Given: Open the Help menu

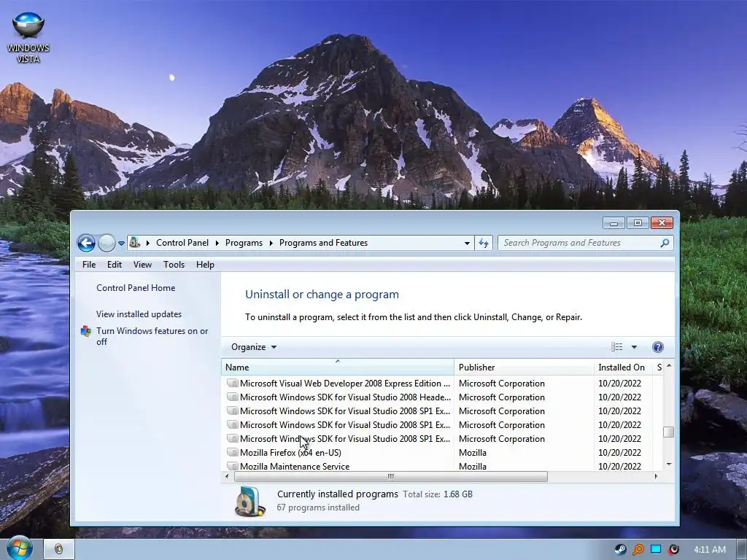Looking at the screenshot, I should [x=205, y=265].
